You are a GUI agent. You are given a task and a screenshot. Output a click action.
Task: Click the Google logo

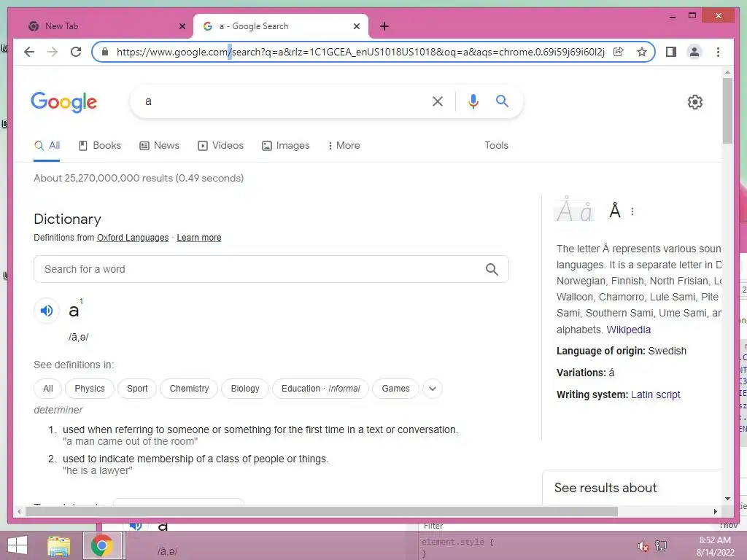(x=64, y=102)
